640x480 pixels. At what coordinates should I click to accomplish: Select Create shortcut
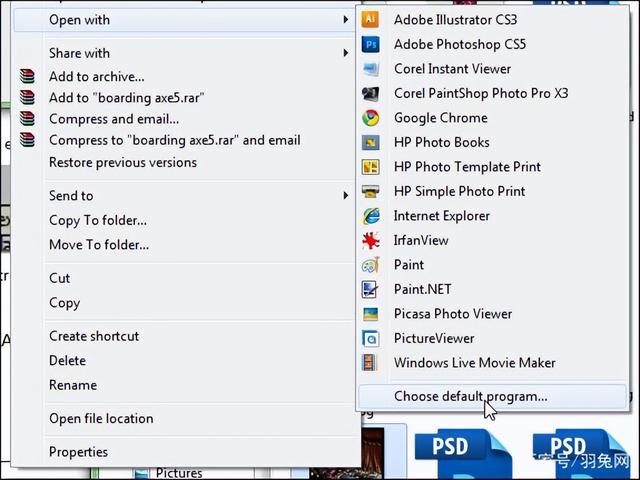pyautogui.click(x=94, y=336)
